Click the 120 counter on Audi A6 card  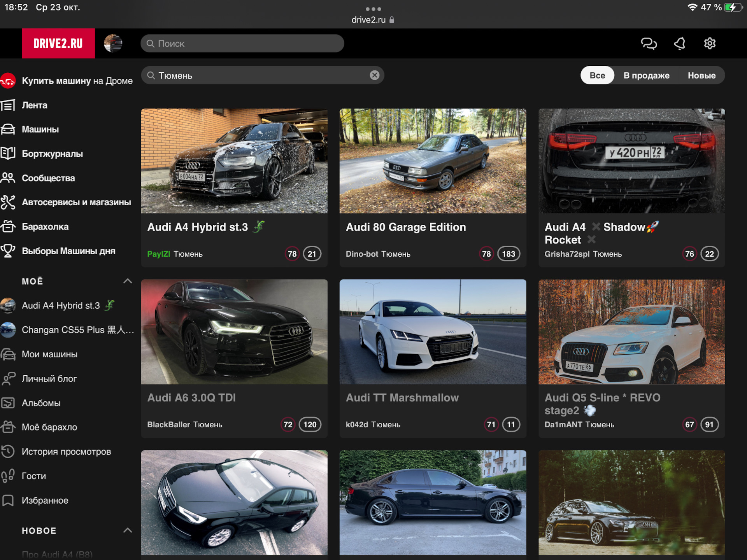[310, 425]
